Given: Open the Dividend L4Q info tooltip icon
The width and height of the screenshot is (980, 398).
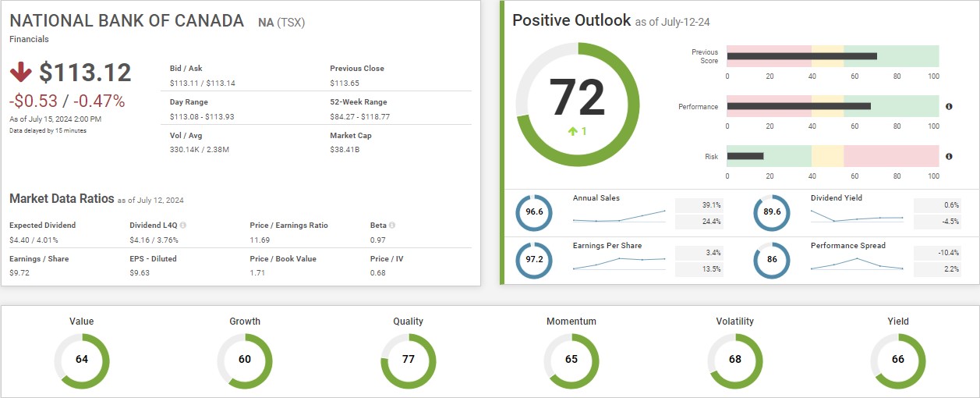Looking at the screenshot, I should point(183,225).
